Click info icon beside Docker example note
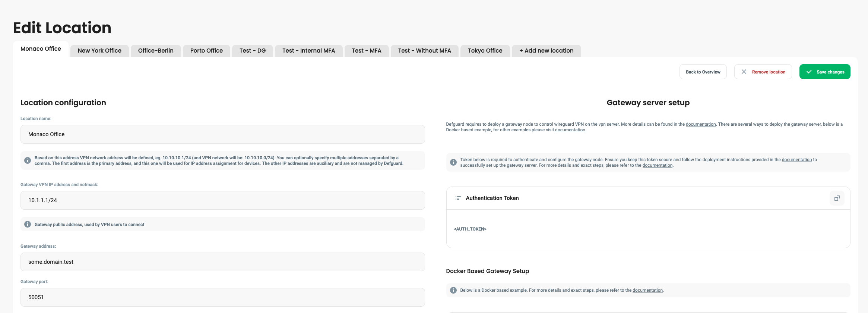 point(453,290)
